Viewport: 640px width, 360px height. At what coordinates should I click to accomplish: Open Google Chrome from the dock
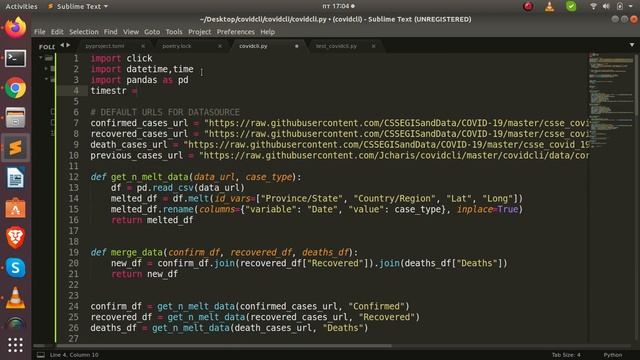(16, 88)
